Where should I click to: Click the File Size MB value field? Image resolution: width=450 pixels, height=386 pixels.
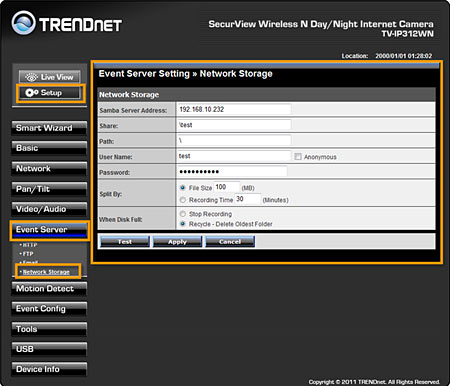[x=227, y=187]
